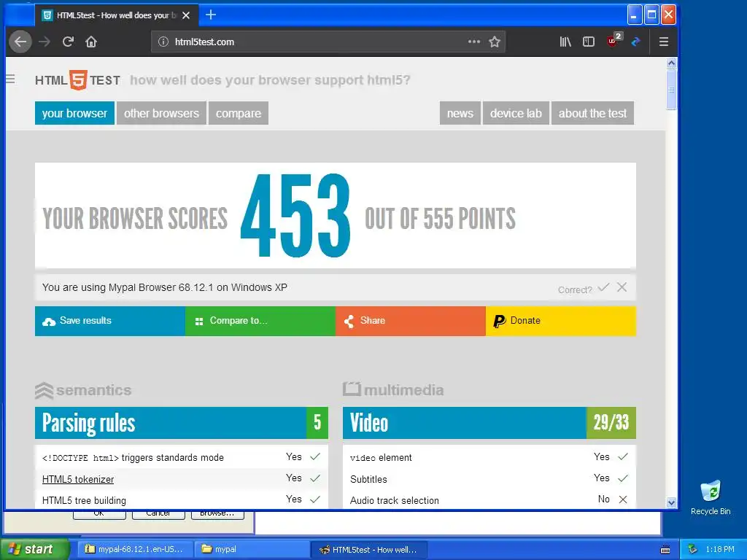Click the Video section header
Image resolution: width=747 pixels, height=560 pixels.
tap(489, 423)
